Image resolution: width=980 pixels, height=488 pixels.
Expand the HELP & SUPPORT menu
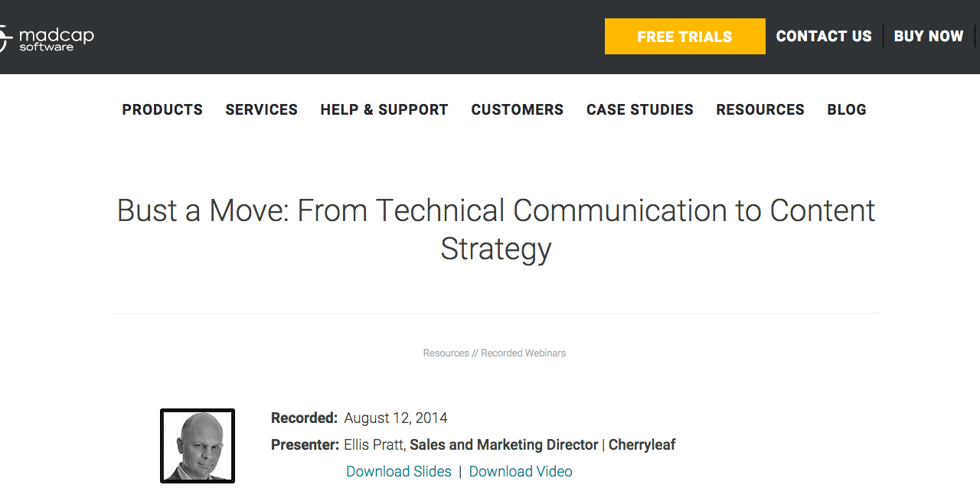[x=384, y=110]
